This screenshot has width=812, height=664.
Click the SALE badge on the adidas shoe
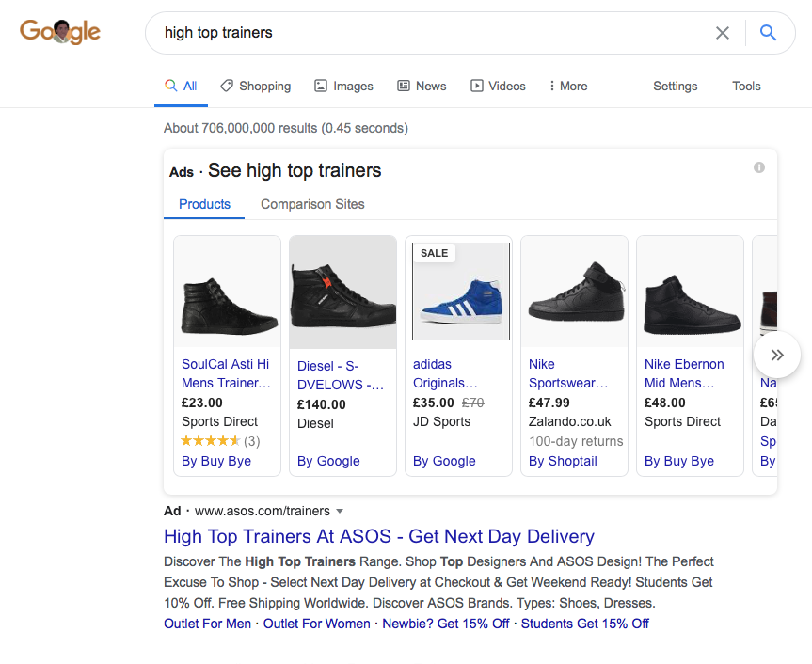point(434,253)
